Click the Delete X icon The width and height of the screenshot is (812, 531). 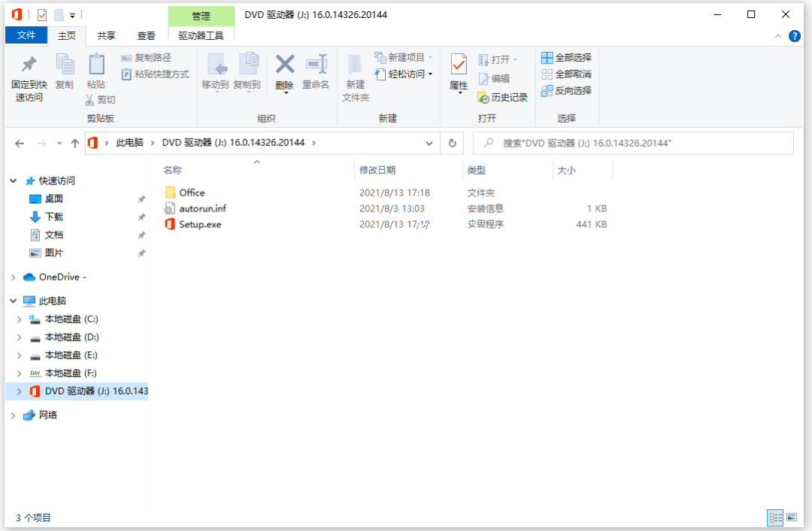tap(285, 64)
